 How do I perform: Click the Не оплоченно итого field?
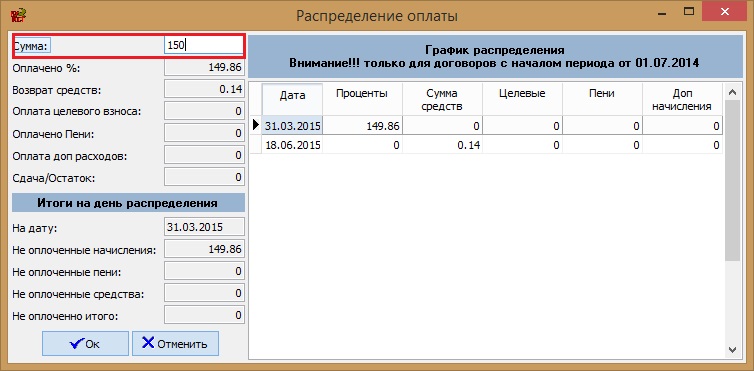point(204,316)
